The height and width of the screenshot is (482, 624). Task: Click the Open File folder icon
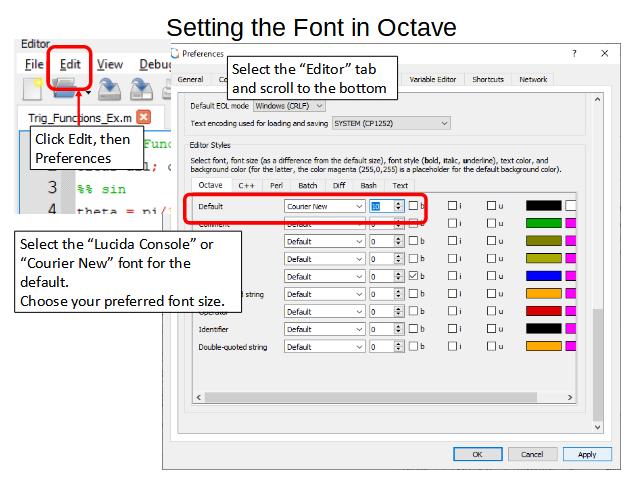(x=65, y=91)
